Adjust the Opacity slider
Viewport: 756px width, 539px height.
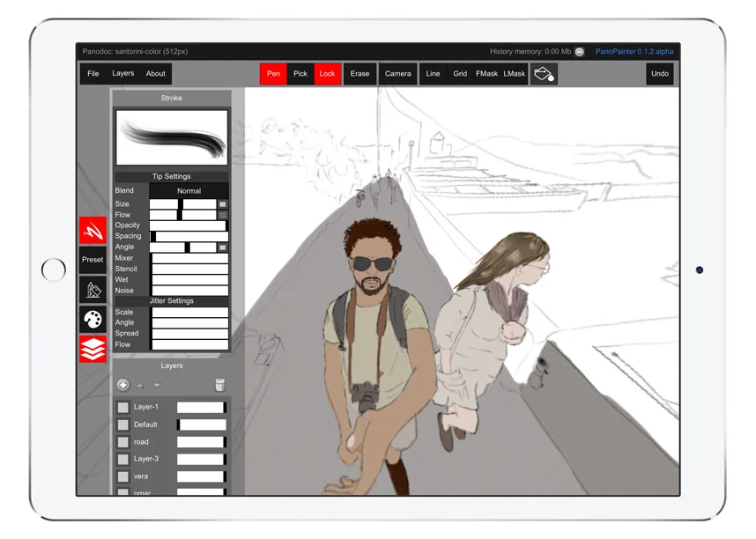click(x=189, y=225)
